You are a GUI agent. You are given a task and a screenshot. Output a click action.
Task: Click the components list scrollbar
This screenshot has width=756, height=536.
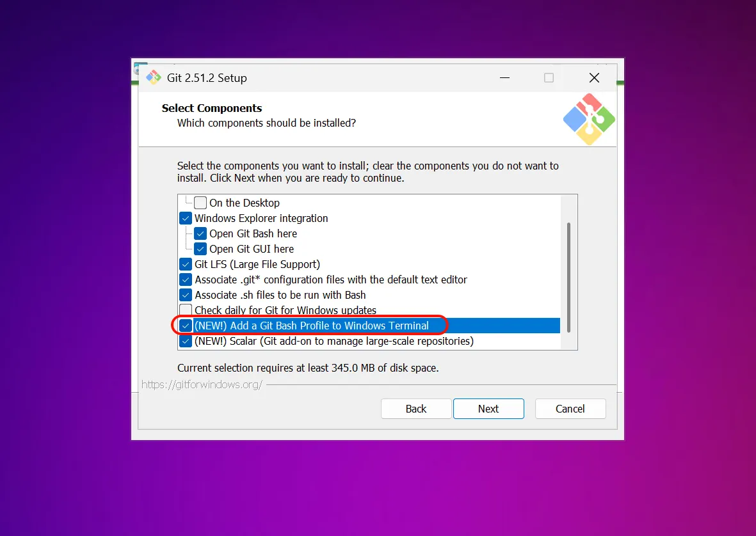pos(569,277)
